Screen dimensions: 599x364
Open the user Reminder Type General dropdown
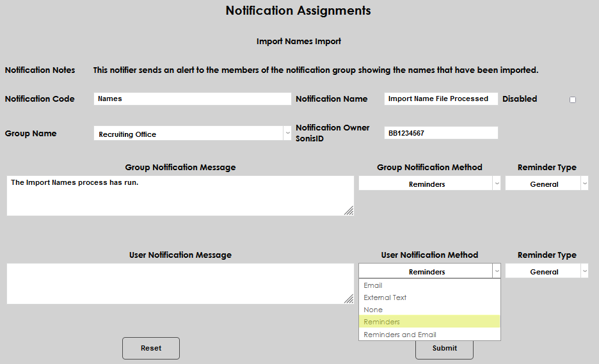point(546,272)
